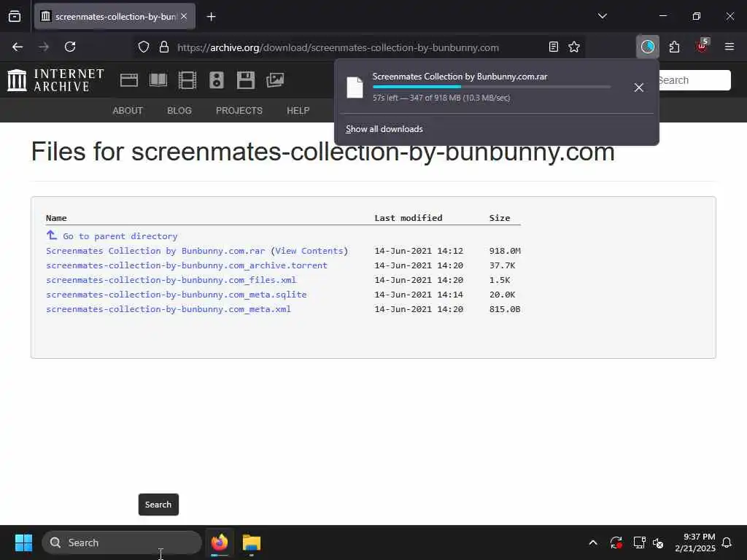
Task: Open the Windows Start menu
Action: [23, 542]
